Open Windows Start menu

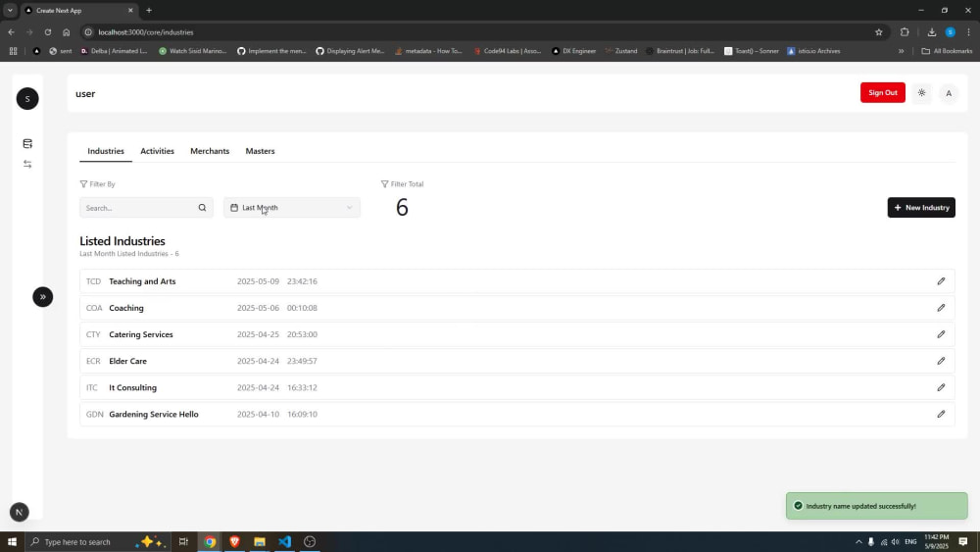(x=12, y=541)
